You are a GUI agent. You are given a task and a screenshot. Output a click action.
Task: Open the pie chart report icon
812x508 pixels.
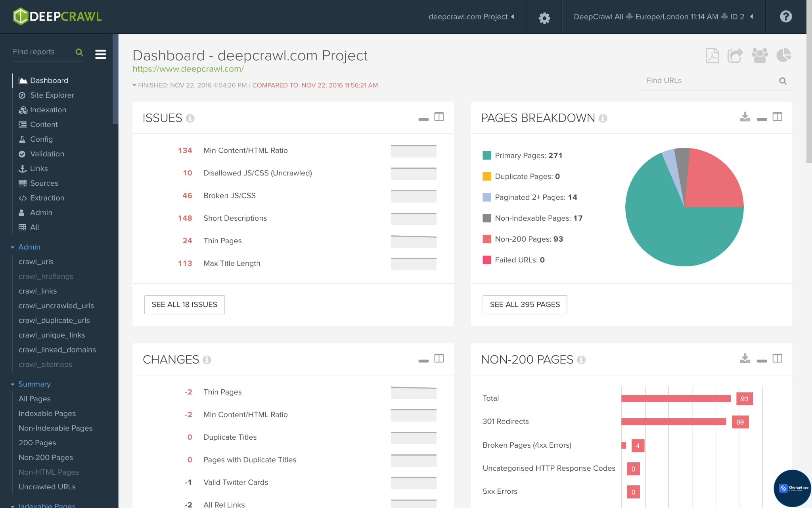783,55
